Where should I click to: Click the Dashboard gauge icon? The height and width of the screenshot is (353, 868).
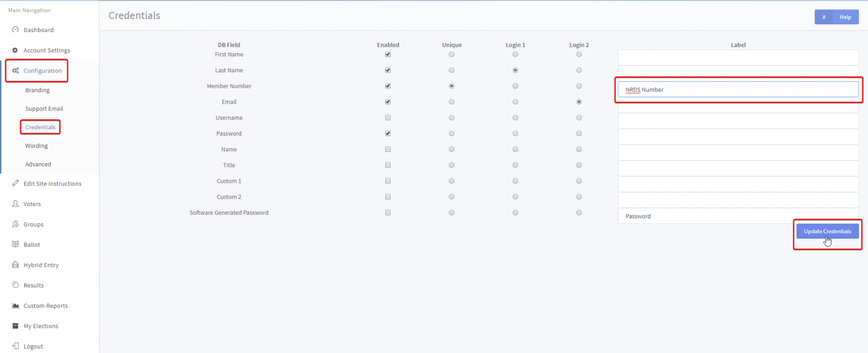coord(15,30)
